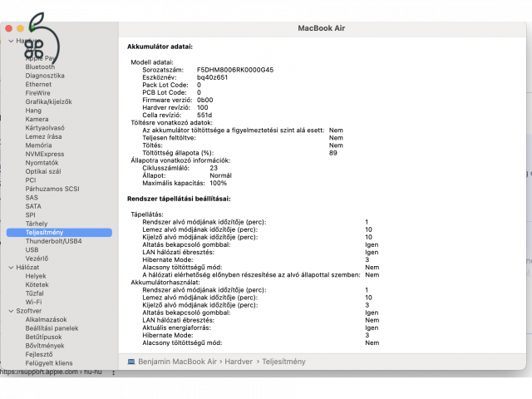The height and width of the screenshot is (399, 532).
Task: Open Nyomtatók in the sidebar
Action: pyautogui.click(x=42, y=163)
